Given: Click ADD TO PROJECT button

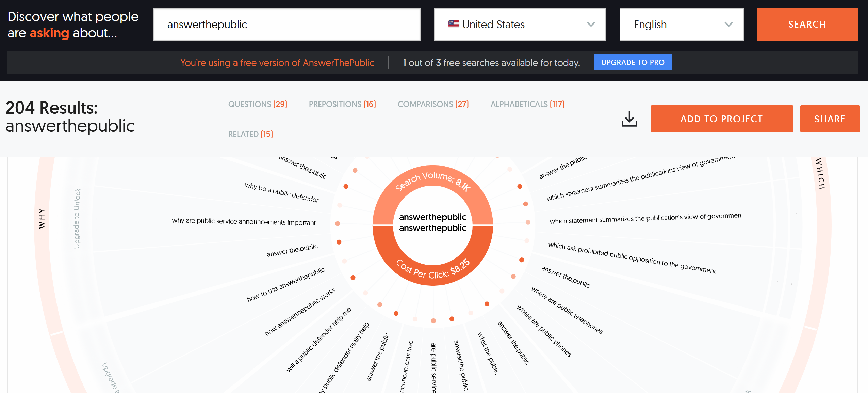Looking at the screenshot, I should pos(722,119).
